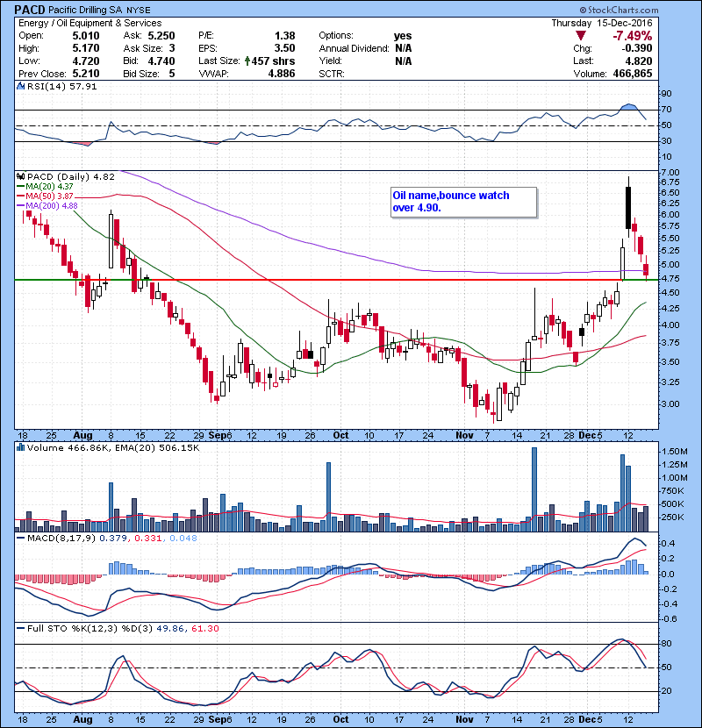Select the red MA(50) legend line
Viewport: 702px width, 728px height.
coord(20,196)
